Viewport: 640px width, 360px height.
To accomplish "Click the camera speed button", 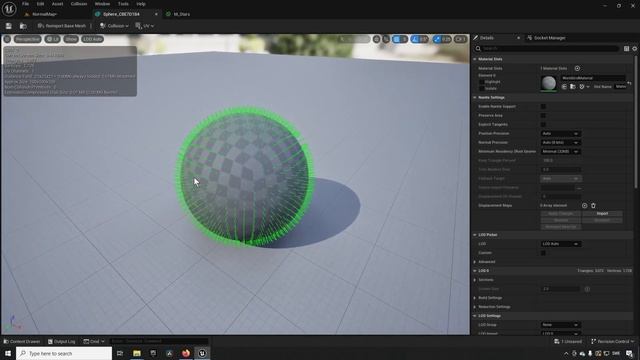I will [460, 39].
